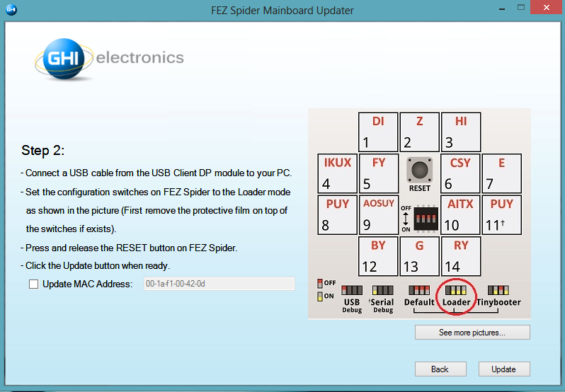Click the RESET button picture on board
The height and width of the screenshot is (392, 565).
point(420,172)
